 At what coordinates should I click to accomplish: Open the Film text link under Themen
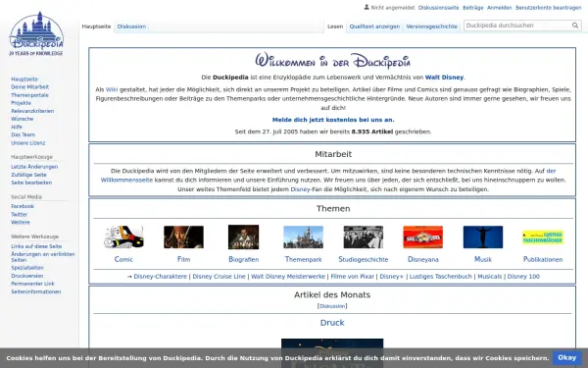click(183, 259)
